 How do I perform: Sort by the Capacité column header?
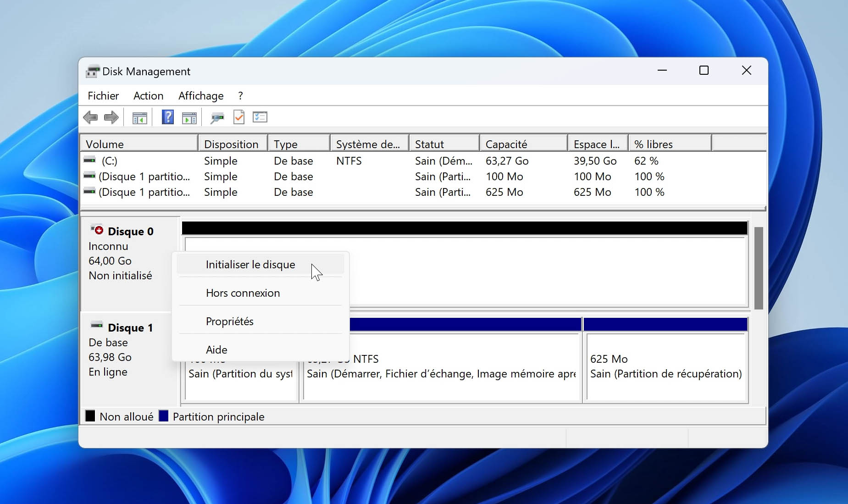[524, 144]
